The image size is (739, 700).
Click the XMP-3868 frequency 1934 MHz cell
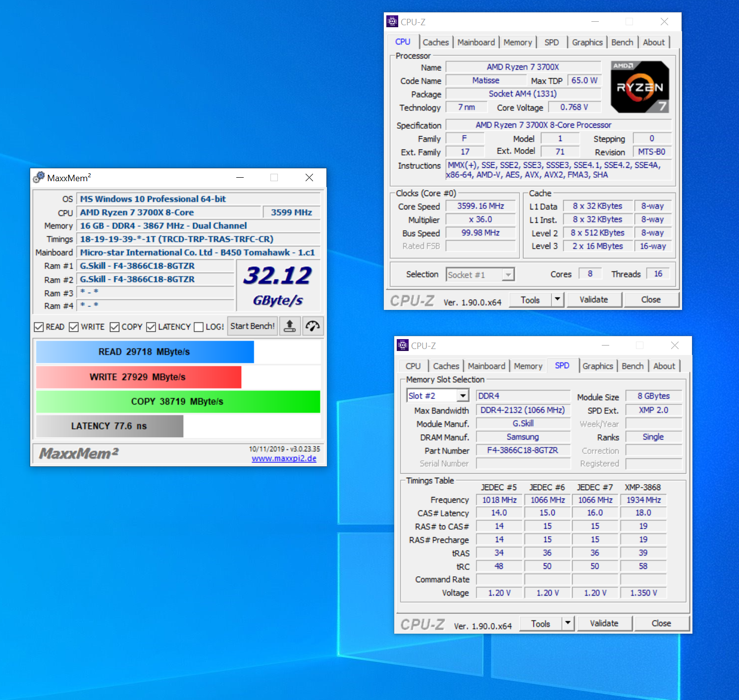pos(643,500)
